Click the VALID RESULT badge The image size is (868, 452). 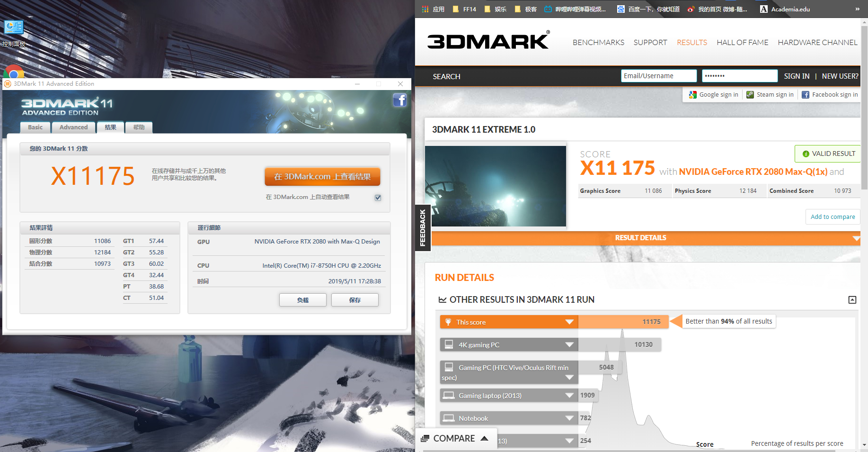point(829,154)
